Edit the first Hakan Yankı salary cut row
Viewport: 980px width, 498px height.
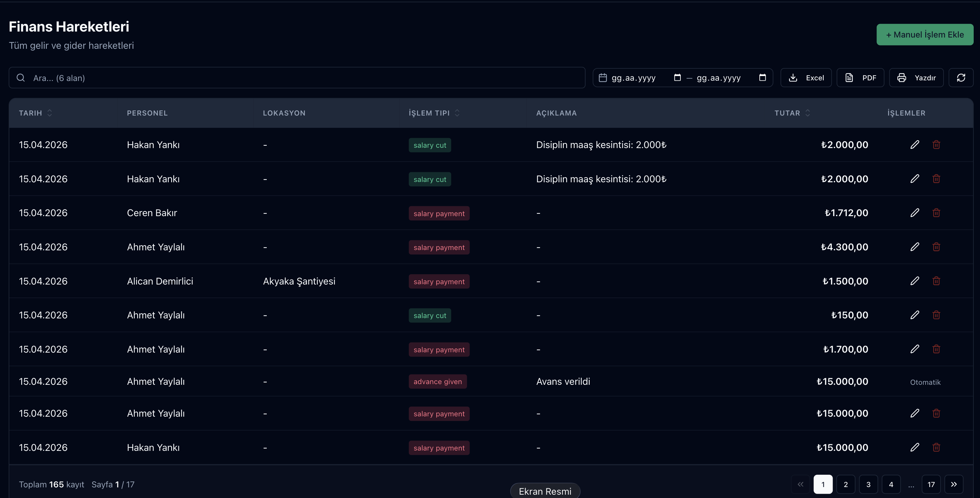[x=915, y=145]
